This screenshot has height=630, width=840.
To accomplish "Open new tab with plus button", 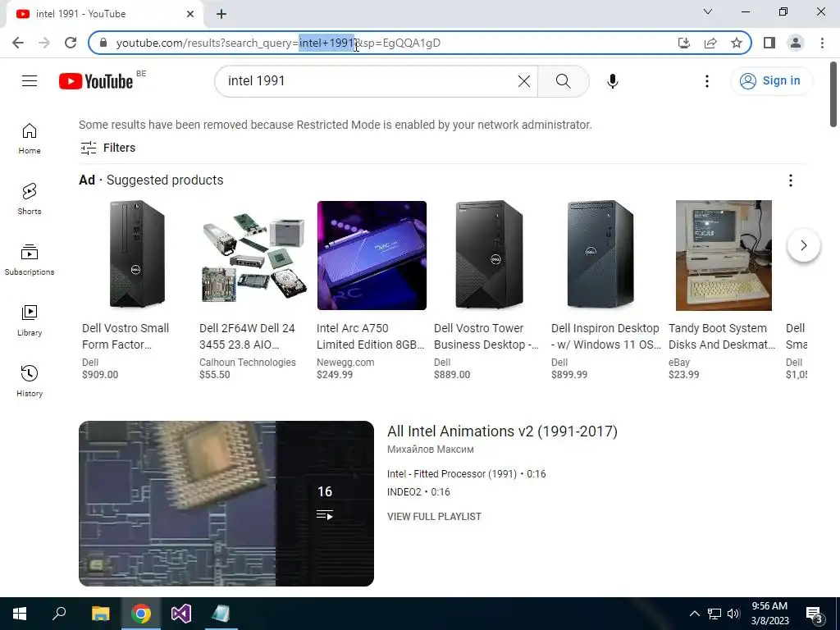I will point(221,14).
